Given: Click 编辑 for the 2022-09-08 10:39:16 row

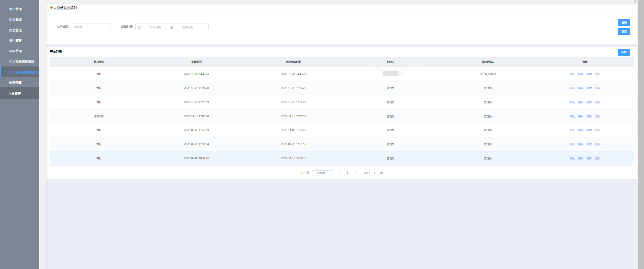Looking at the screenshot, I should point(581,159).
